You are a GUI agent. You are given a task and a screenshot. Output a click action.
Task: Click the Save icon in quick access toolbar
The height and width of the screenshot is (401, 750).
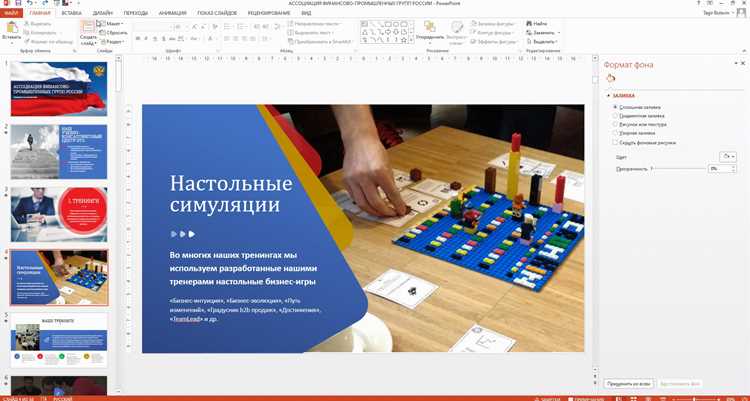click(18, 3)
